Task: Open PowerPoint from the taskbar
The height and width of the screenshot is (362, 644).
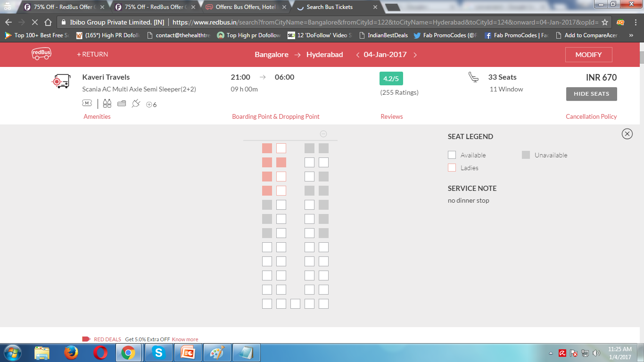Action: [188, 353]
